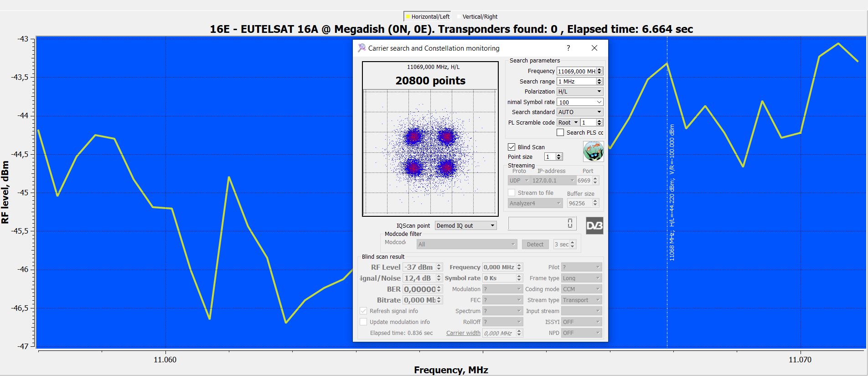Image resolution: width=868 pixels, height=376 pixels.
Task: Open the IQScan point Demod IQ out dropdown
Action: tap(465, 225)
